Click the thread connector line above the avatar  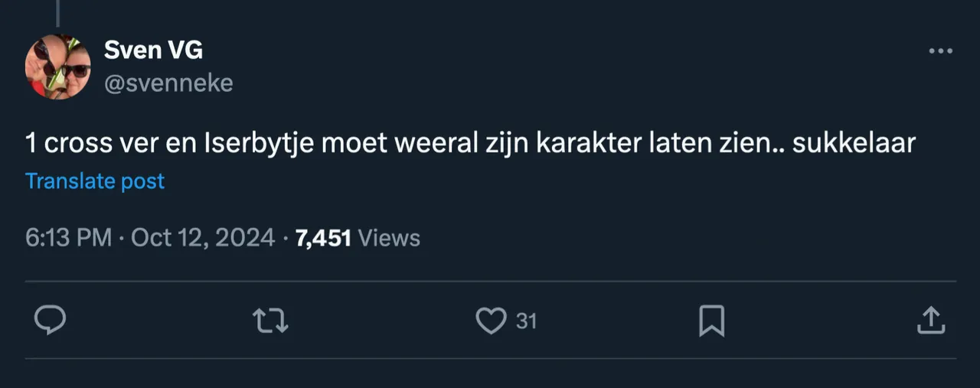[x=57, y=12]
